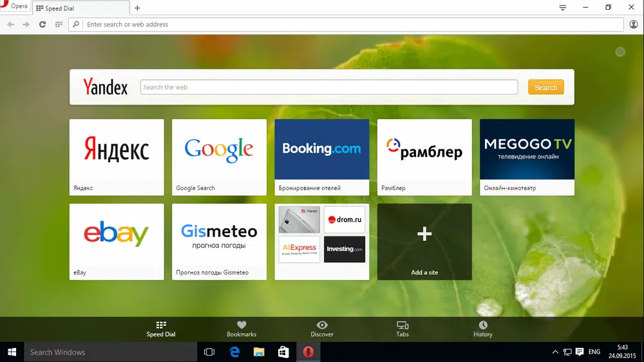Screen dimensions: 644x362
Task: Click the Yandex logo in search box
Action: [x=106, y=87]
